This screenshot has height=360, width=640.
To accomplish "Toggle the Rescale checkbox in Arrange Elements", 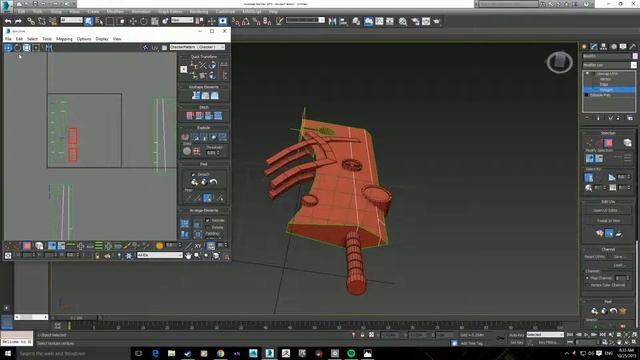I will (x=207, y=220).
